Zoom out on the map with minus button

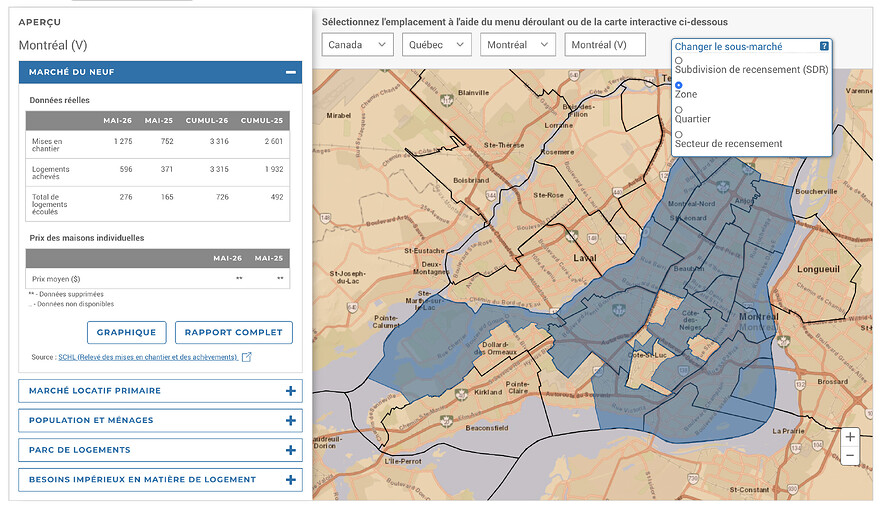pos(850,455)
